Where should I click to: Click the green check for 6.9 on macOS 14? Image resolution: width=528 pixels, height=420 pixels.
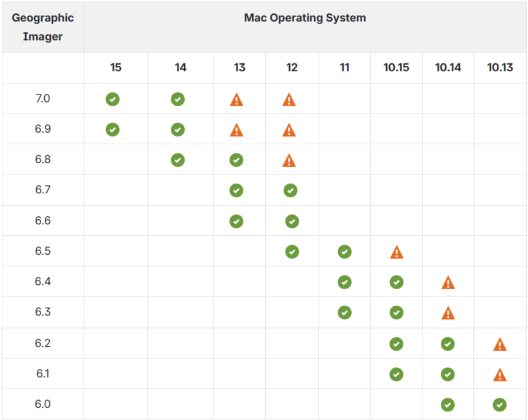pyautogui.click(x=178, y=130)
